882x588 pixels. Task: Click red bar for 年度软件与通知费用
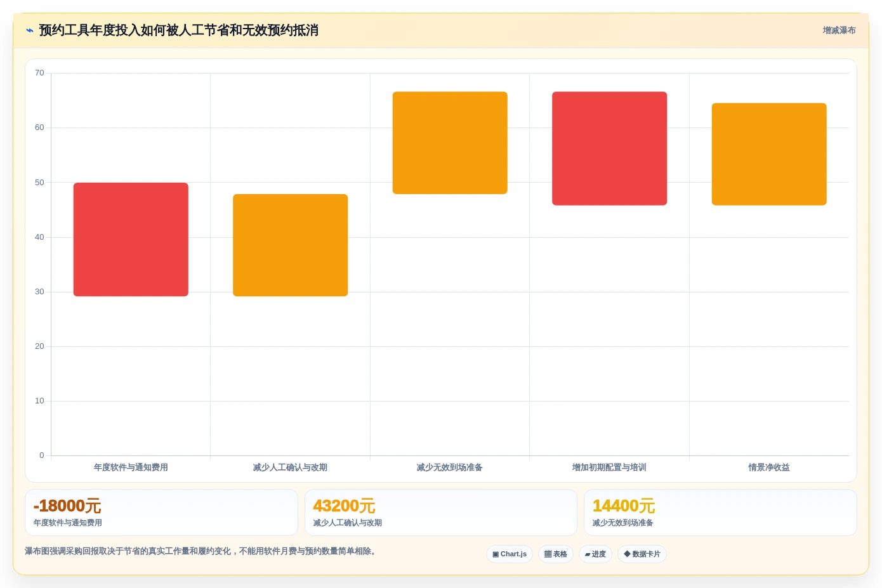(x=131, y=239)
